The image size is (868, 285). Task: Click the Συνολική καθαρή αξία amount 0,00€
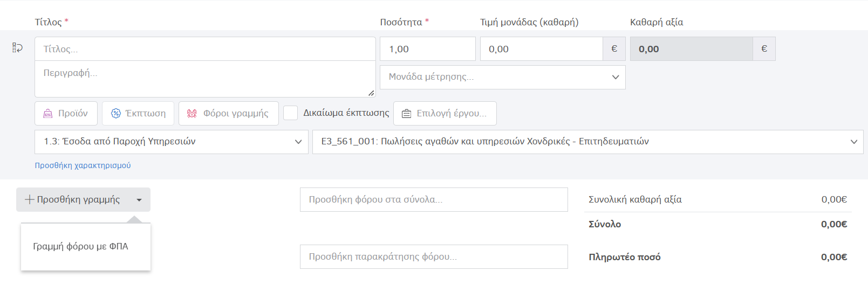tap(834, 200)
